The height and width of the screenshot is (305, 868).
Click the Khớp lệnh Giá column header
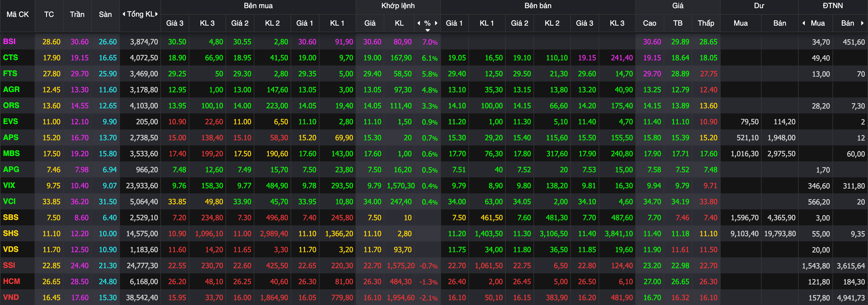[370, 23]
